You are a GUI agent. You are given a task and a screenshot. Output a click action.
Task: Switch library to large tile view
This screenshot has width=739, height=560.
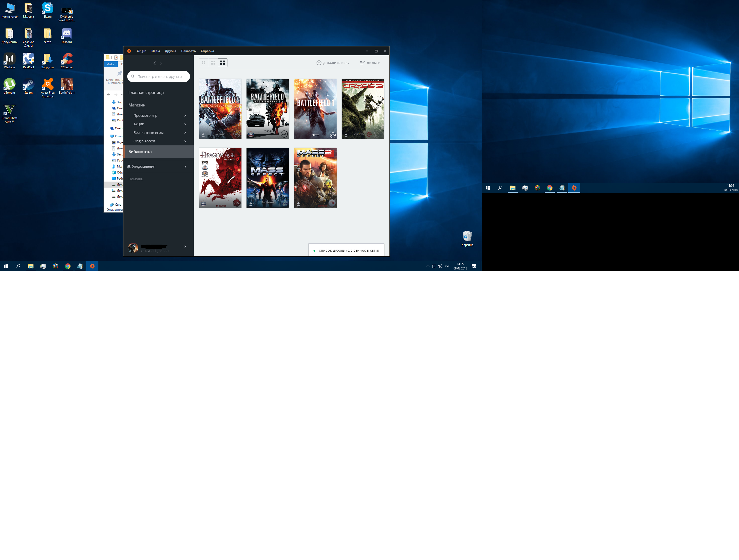(x=222, y=63)
